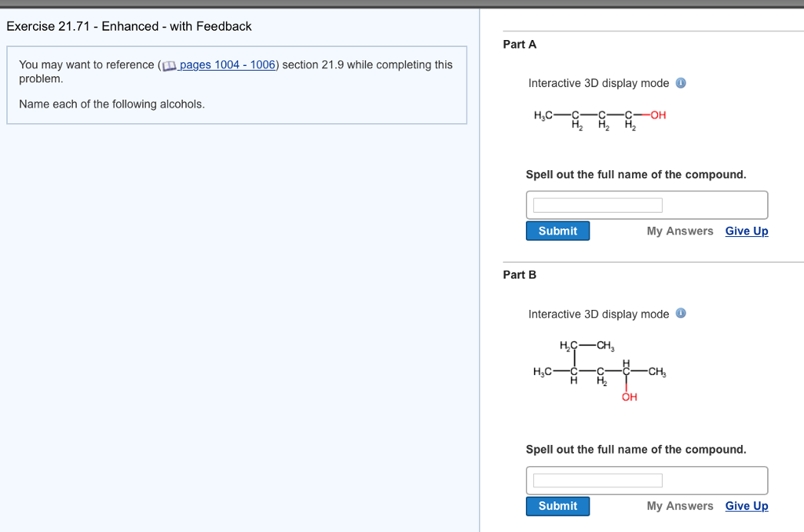
Task: Click the info icon in Part B
Action: 681,314
